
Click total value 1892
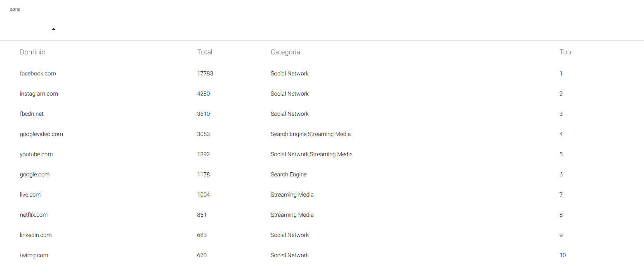[x=204, y=154]
